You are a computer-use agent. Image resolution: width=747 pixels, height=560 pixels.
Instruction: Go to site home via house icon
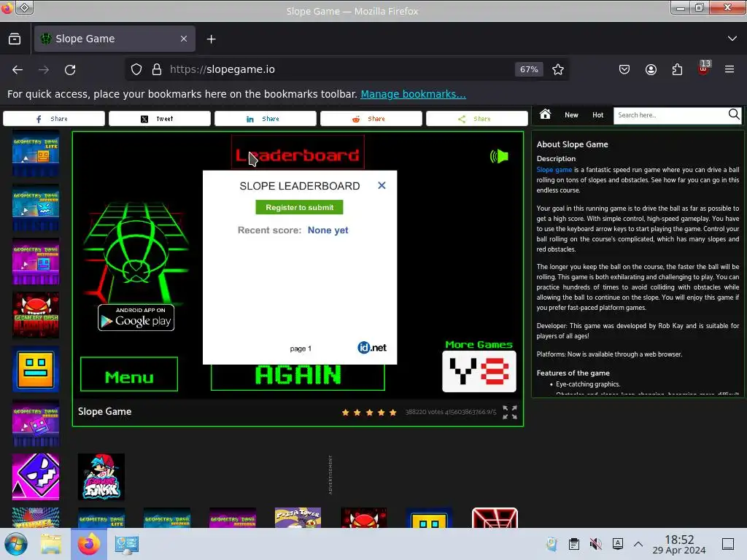pos(545,114)
